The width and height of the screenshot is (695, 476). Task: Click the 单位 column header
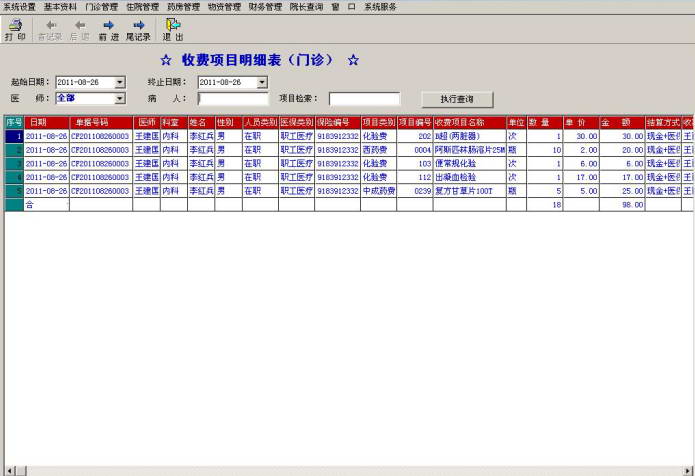click(516, 122)
